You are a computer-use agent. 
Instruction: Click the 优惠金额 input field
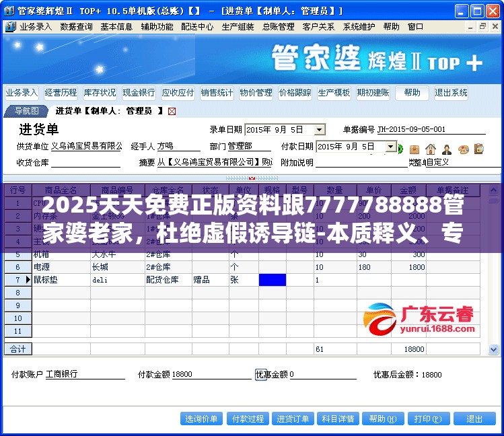323,374
